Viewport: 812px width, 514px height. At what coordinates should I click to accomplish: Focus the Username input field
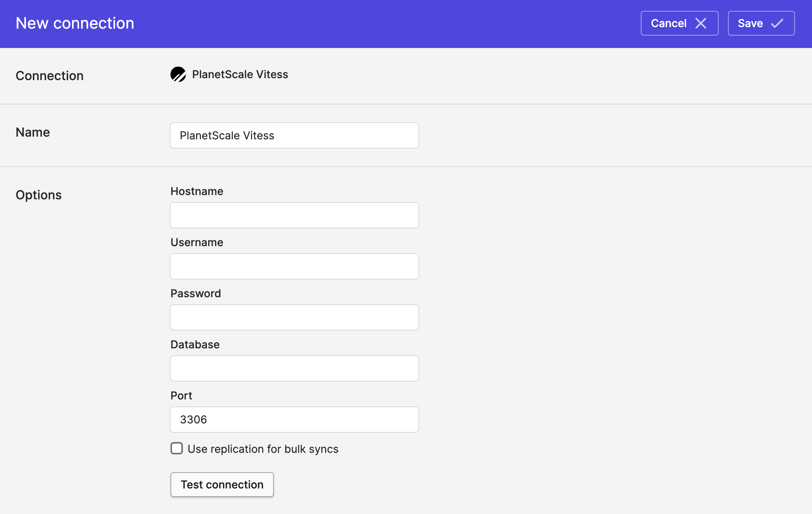[x=294, y=266]
